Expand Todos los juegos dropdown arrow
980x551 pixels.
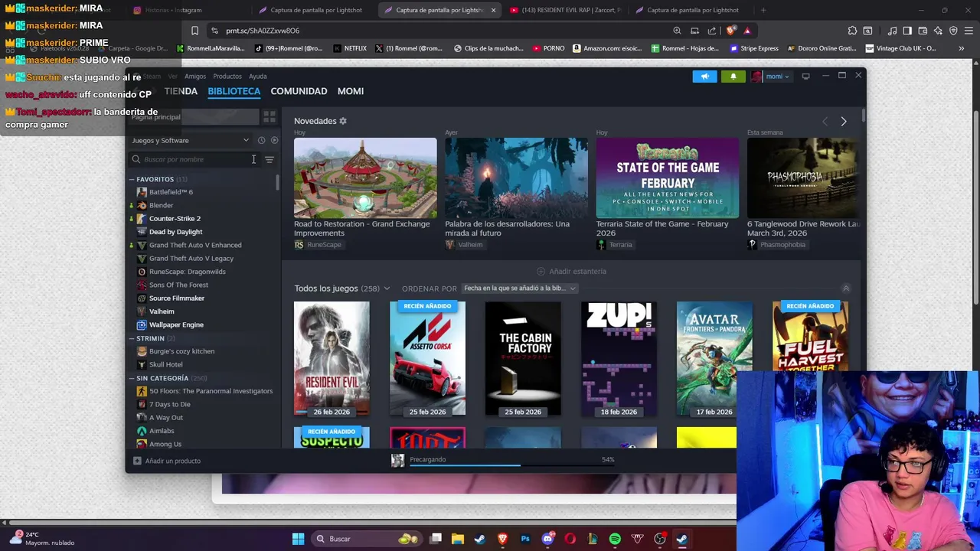[387, 289]
